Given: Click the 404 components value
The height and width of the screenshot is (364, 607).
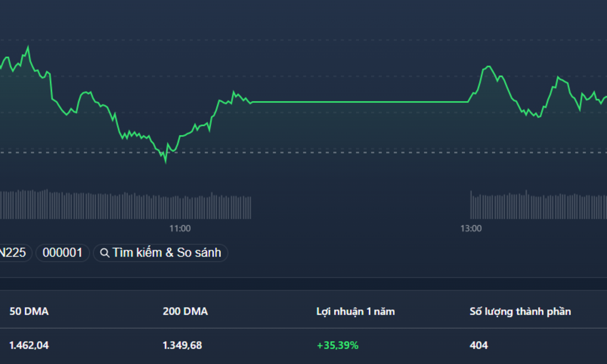Looking at the screenshot, I should [x=479, y=345].
